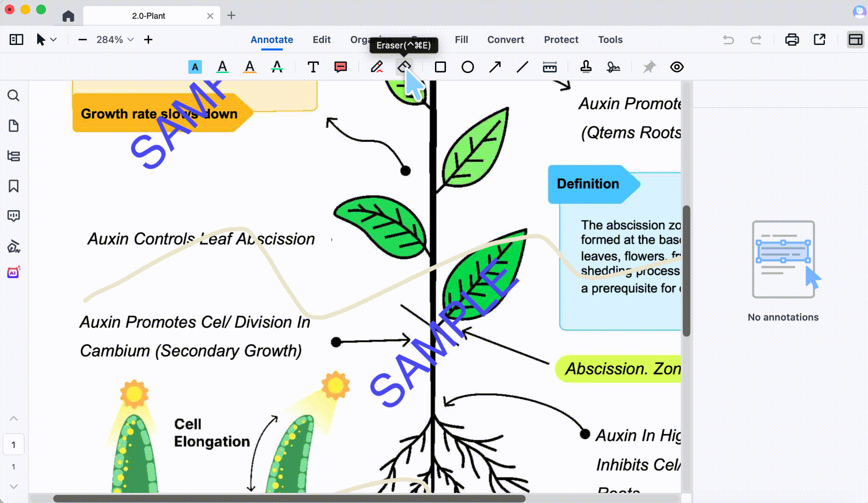Go to the Home screen
Viewport: 868px width, 503px height.
click(x=68, y=16)
